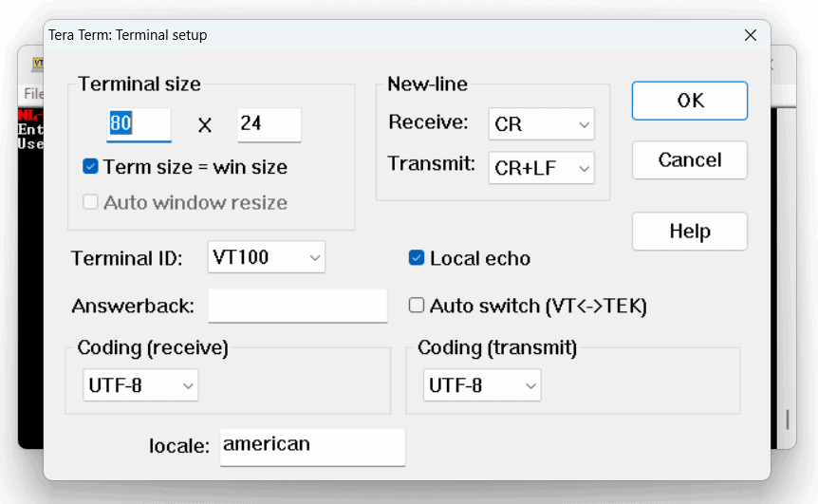Close the Terminal setup dialog

[x=750, y=35]
